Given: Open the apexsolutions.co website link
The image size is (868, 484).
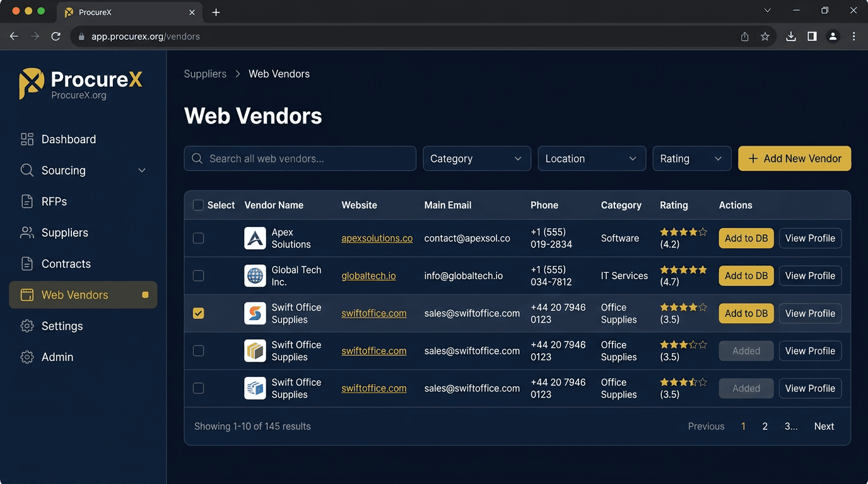Looking at the screenshot, I should pyautogui.click(x=377, y=238).
